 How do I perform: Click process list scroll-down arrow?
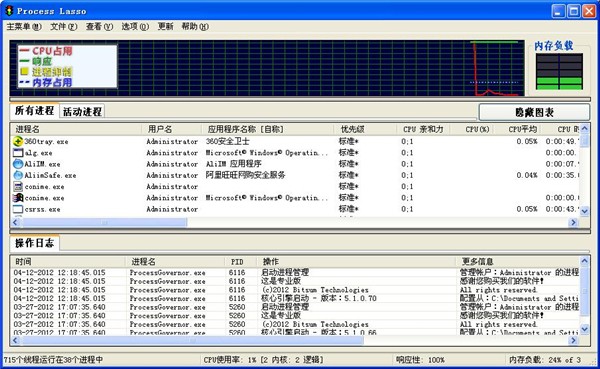[x=585, y=211]
